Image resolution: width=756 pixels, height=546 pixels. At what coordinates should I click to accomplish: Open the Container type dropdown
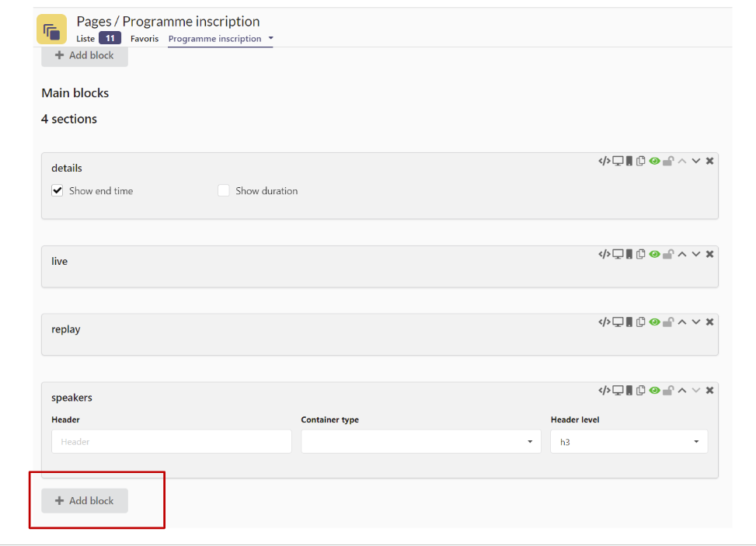(x=420, y=441)
